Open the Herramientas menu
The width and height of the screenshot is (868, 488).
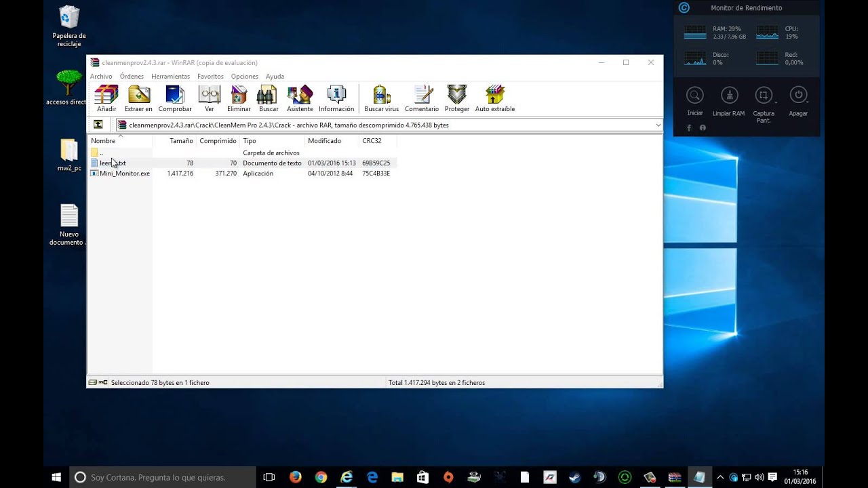click(171, 77)
